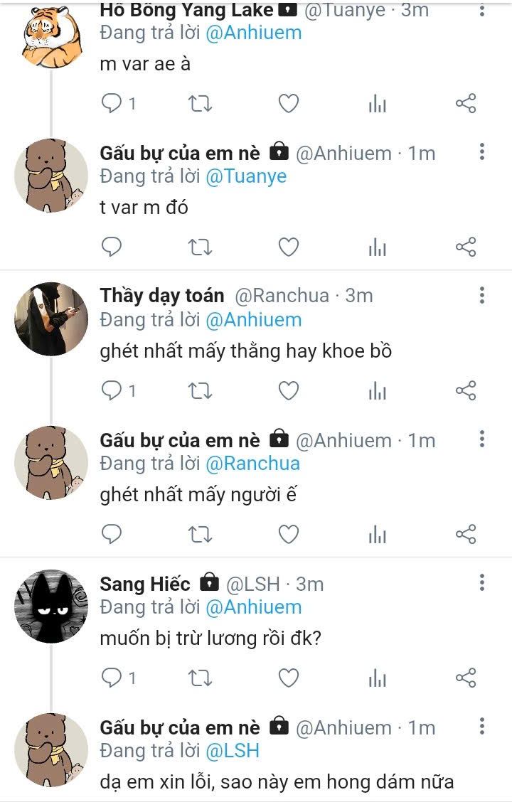View analytics for "t var m đó" tweet
Image resolution: width=512 pixels, height=812 pixels.
[x=377, y=247]
